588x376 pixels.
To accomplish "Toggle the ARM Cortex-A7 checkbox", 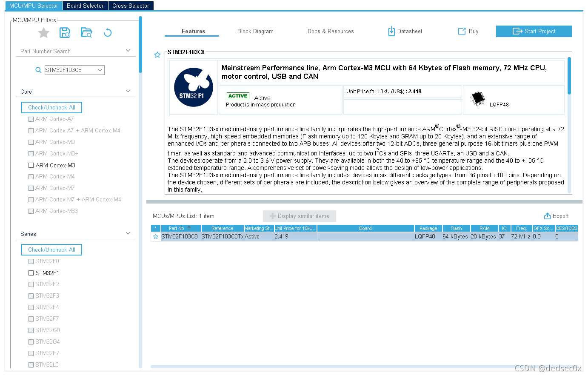I will click(x=31, y=119).
